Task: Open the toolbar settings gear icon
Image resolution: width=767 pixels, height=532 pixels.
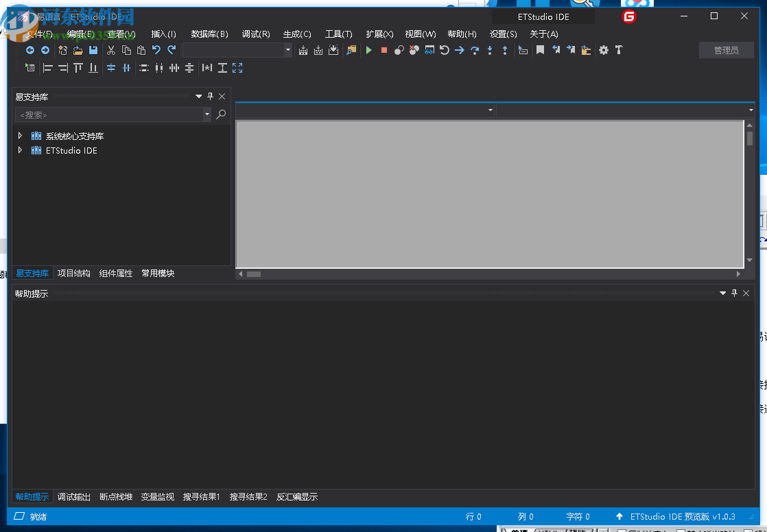Action: (604, 50)
